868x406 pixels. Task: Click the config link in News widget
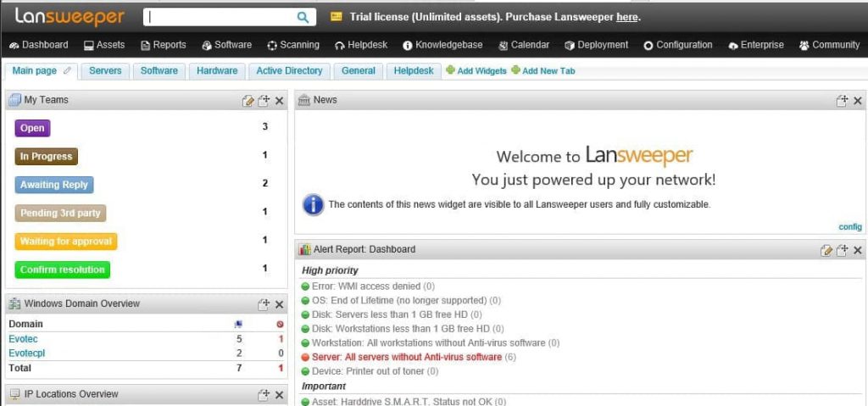[850, 227]
